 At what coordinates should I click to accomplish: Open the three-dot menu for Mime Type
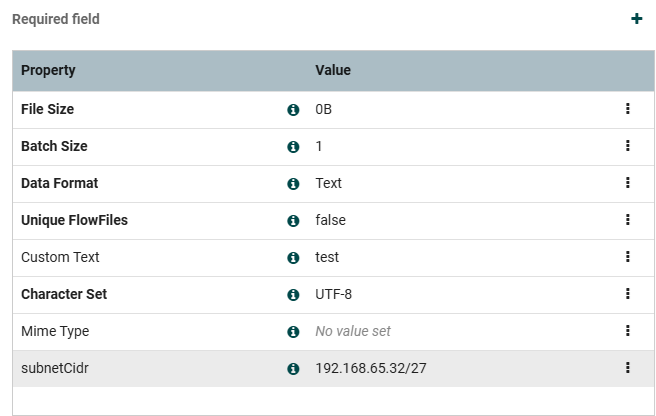pos(627,331)
